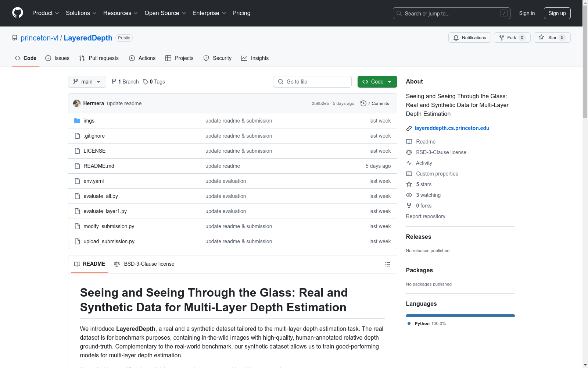Click the 'Public' repository visibility badge
Screen dimensions: 588x368
(124, 38)
